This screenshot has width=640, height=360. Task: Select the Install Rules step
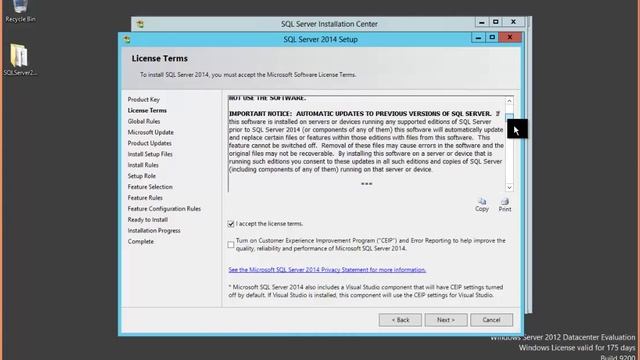pos(143,165)
